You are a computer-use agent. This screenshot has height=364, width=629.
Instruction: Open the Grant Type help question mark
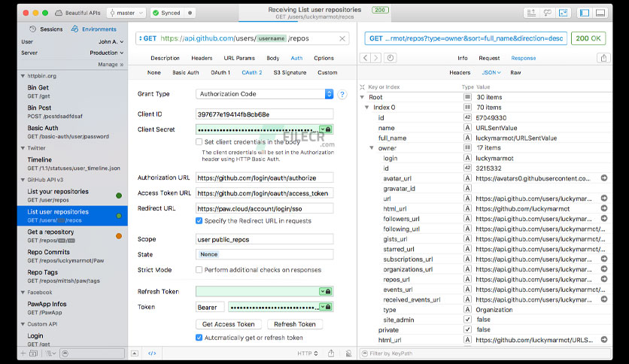[x=342, y=94]
